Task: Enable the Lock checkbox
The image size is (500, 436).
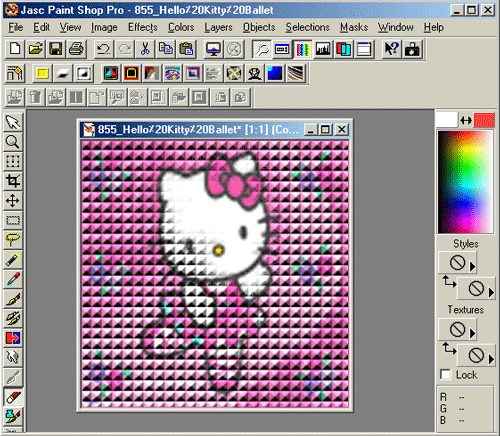Action: [446, 375]
